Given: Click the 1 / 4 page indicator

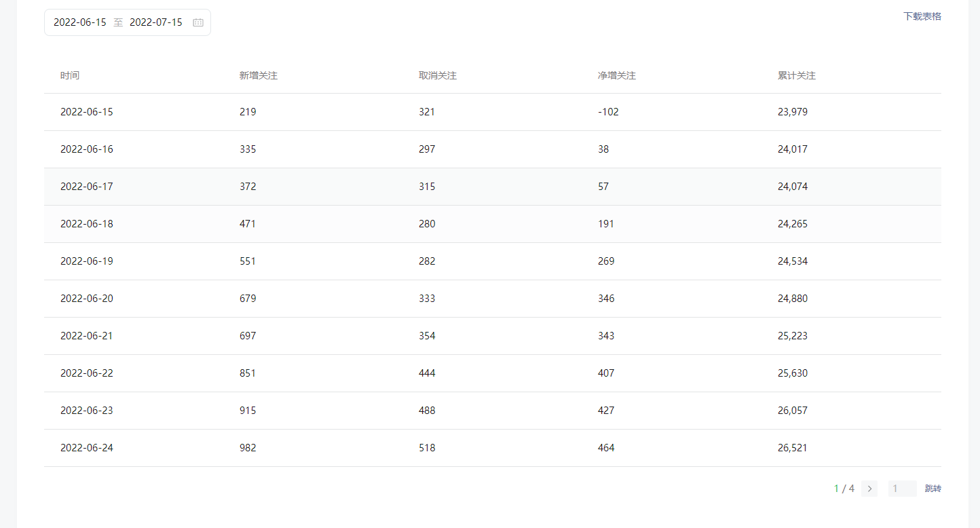Looking at the screenshot, I should pyautogui.click(x=844, y=489).
